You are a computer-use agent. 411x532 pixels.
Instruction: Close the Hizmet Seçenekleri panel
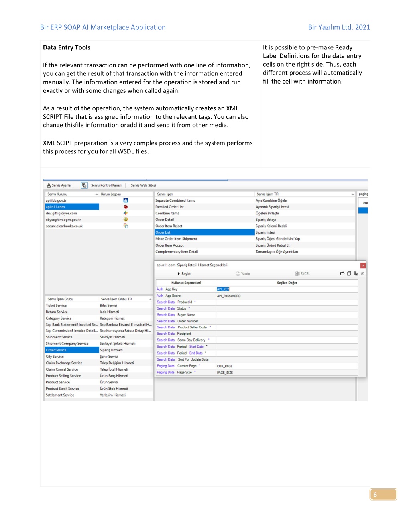363,265
